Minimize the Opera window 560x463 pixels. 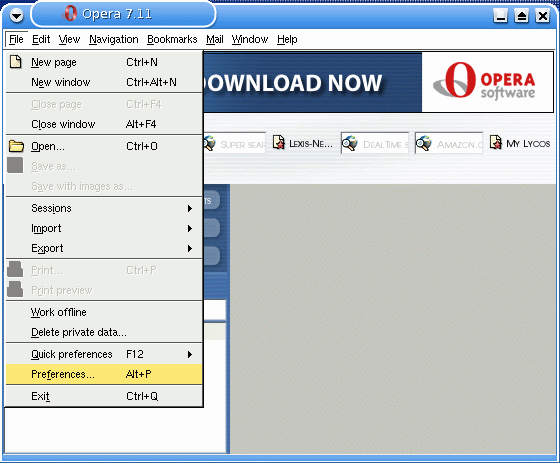(x=500, y=16)
